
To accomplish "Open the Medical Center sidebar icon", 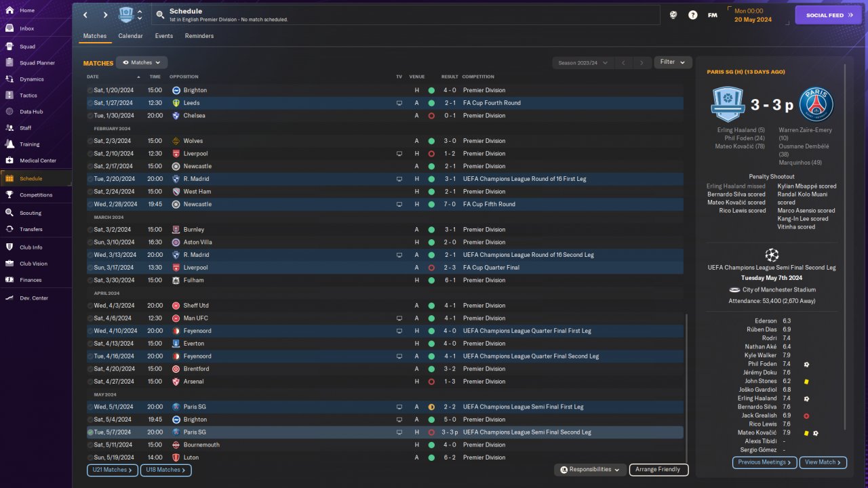I will click(x=9, y=161).
